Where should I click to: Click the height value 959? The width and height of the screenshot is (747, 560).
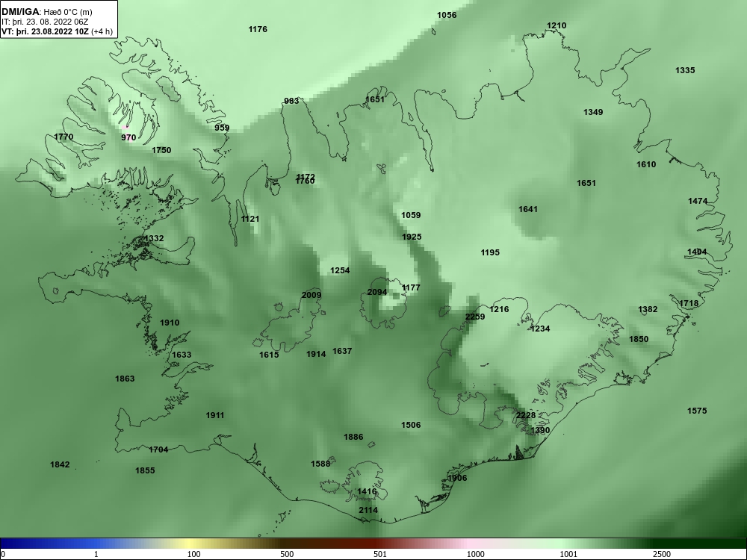[222, 128]
